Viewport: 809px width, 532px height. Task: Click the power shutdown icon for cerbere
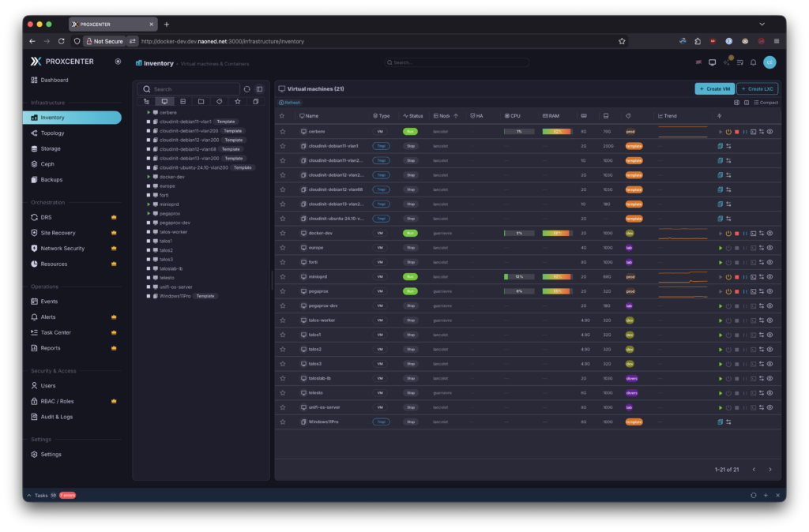click(728, 132)
